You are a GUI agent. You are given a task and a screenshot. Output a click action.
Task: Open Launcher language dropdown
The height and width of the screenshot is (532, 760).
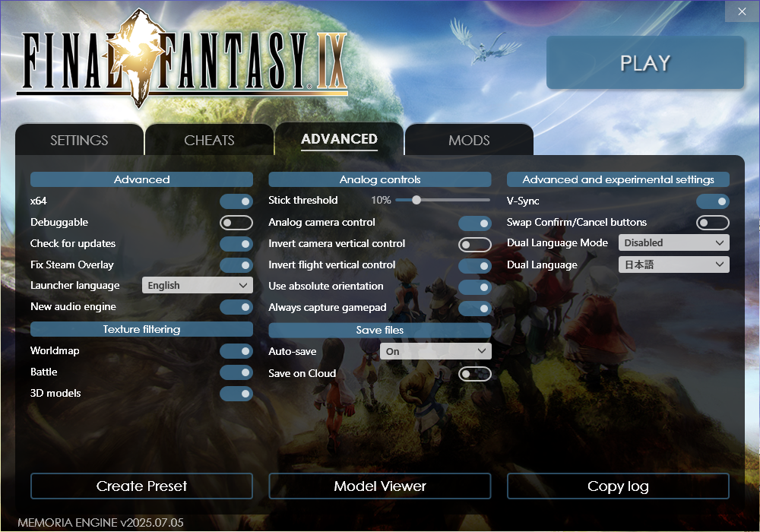pyautogui.click(x=198, y=286)
